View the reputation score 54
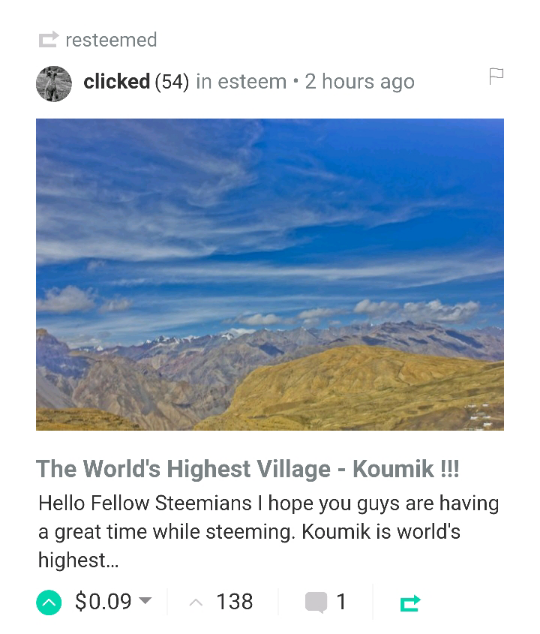Image resolution: width=540 pixels, height=634 pixels. (172, 82)
